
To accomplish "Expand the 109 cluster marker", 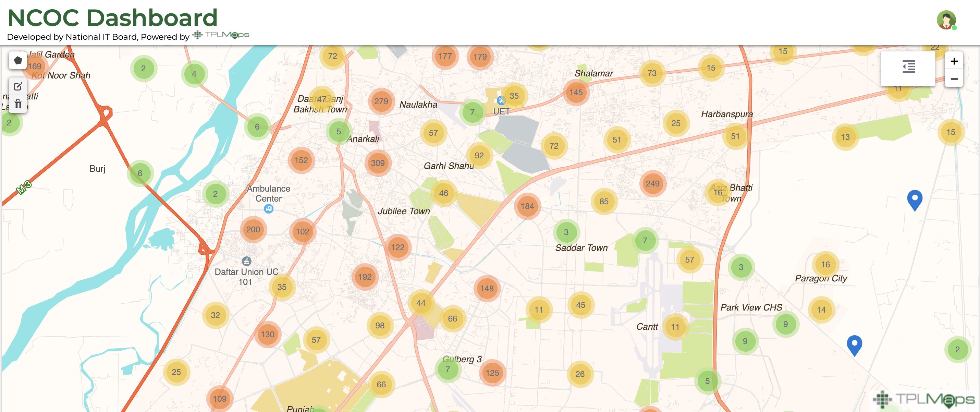I will pyautogui.click(x=220, y=399).
